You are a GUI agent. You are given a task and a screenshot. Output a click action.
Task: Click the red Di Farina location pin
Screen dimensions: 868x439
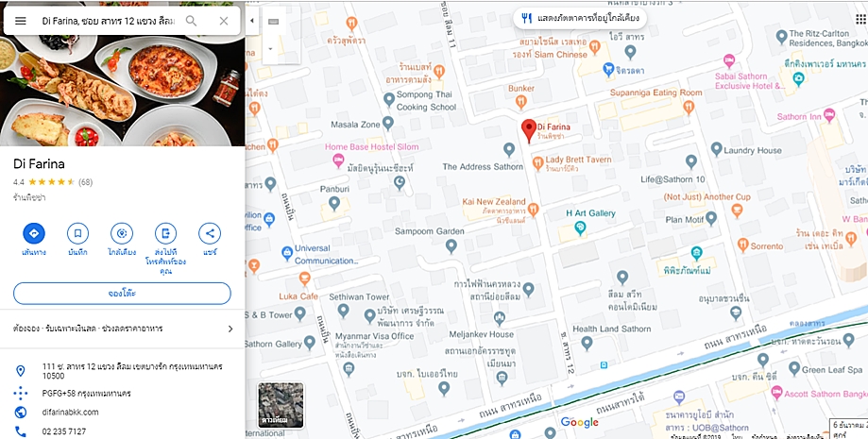(529, 131)
